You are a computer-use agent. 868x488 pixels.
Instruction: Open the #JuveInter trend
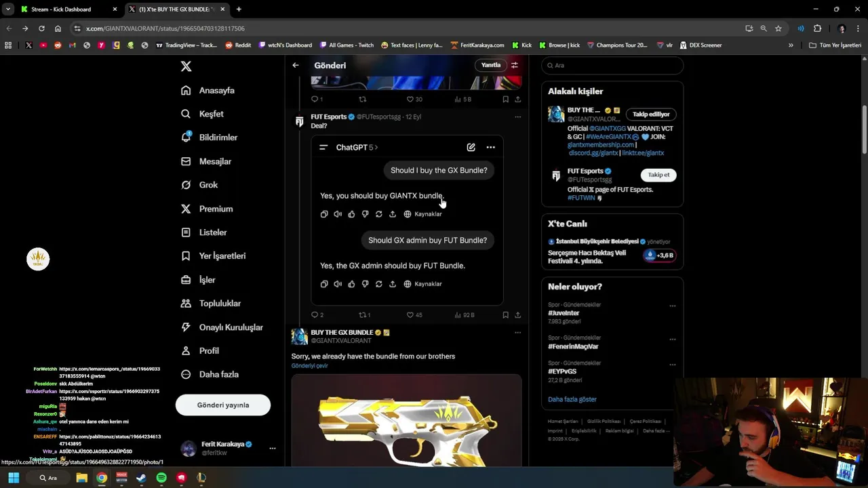pyautogui.click(x=564, y=313)
